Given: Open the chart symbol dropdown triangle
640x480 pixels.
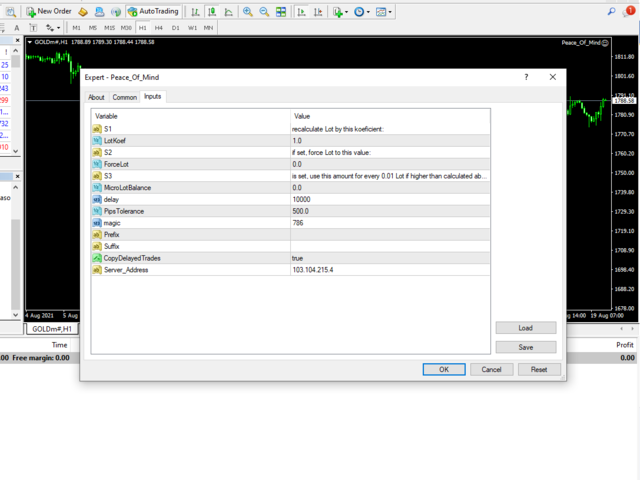Looking at the screenshot, I should tap(29, 42).
